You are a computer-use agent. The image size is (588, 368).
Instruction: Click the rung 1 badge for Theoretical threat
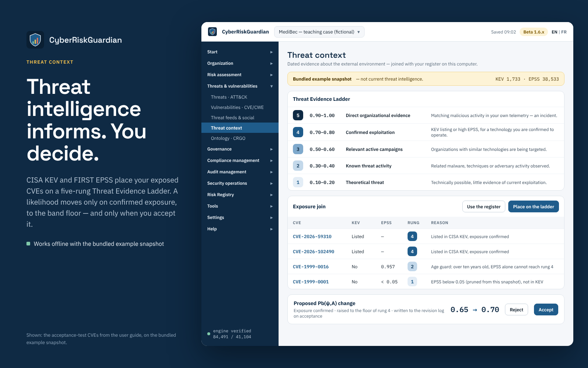[x=298, y=182]
